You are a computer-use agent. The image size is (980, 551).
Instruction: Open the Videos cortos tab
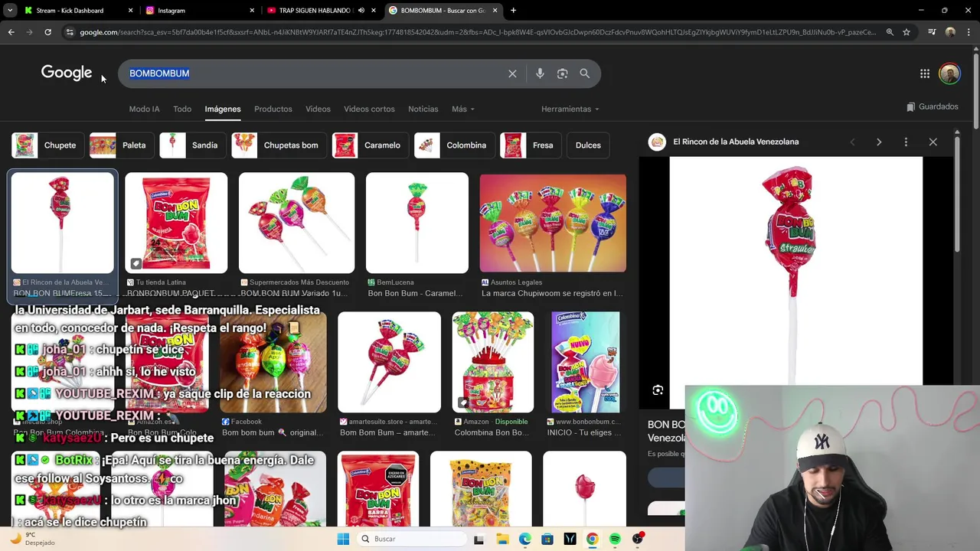pos(369,109)
